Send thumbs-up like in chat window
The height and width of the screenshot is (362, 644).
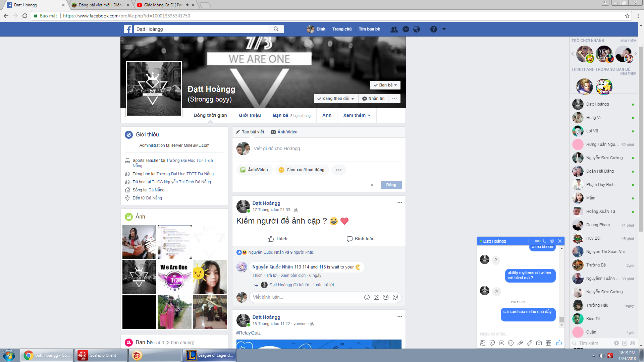tap(559, 343)
